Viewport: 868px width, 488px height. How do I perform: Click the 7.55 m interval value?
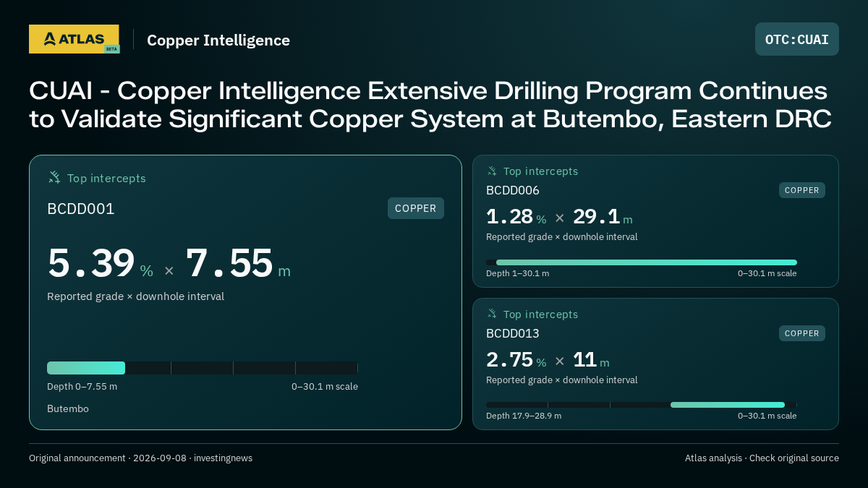tap(239, 263)
